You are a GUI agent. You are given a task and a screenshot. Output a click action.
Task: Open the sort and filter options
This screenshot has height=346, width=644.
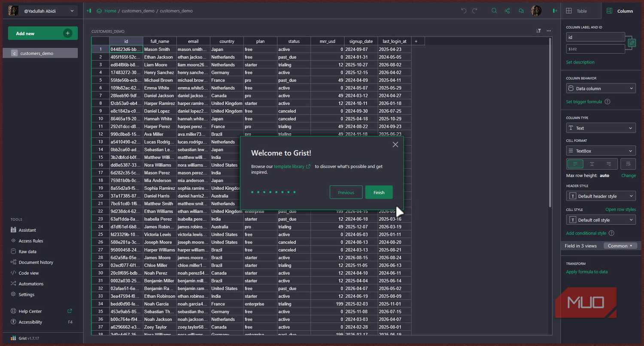click(x=539, y=31)
